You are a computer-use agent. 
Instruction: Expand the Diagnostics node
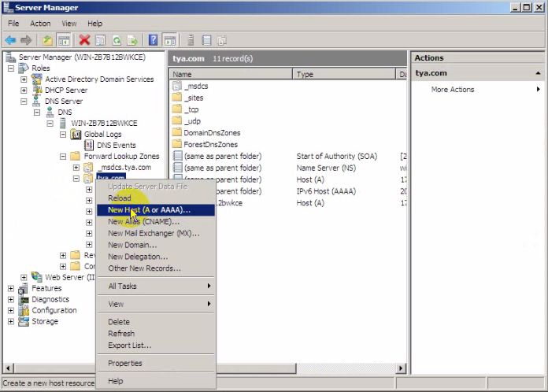pos(11,299)
